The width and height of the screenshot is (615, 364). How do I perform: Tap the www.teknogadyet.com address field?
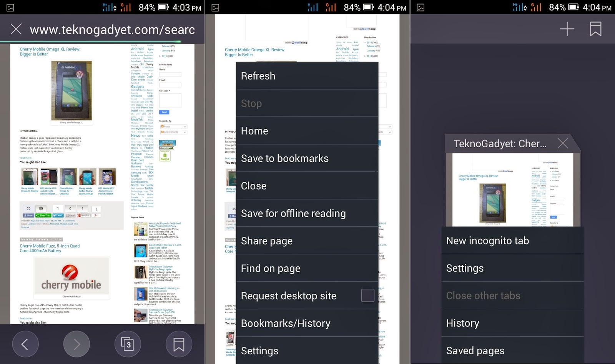[113, 30]
